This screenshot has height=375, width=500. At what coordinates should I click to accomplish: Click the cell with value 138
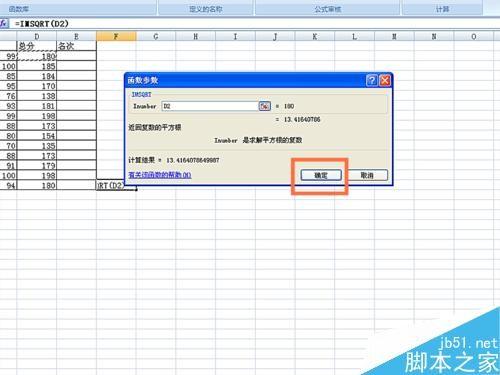tap(36, 96)
